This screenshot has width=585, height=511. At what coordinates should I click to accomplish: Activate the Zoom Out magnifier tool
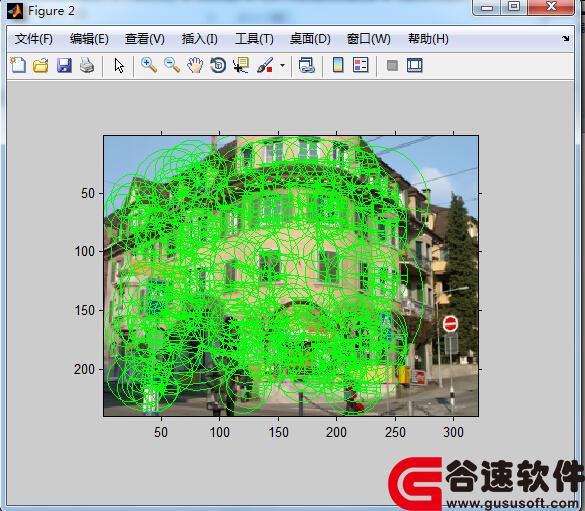click(172, 65)
